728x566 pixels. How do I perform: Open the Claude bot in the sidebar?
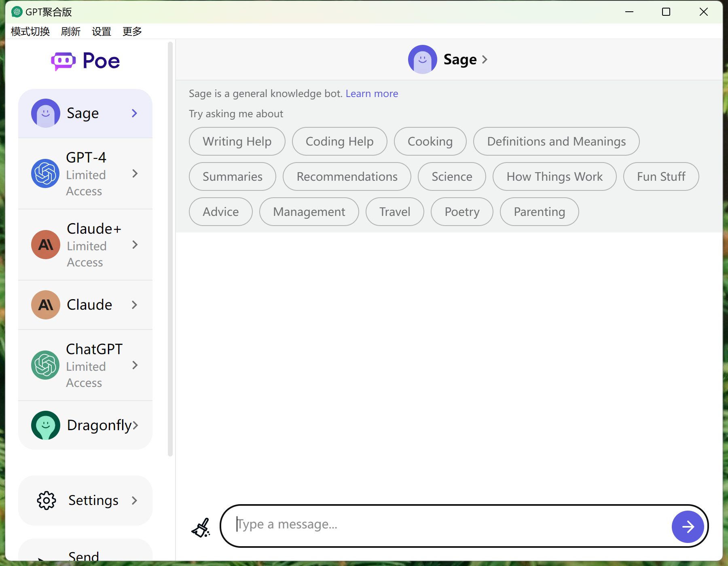[x=85, y=305]
